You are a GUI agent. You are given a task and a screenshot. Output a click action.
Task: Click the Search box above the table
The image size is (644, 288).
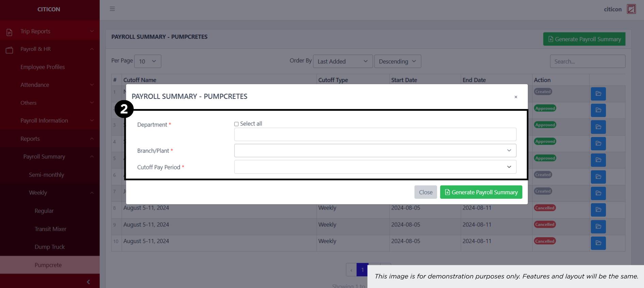tap(587, 61)
